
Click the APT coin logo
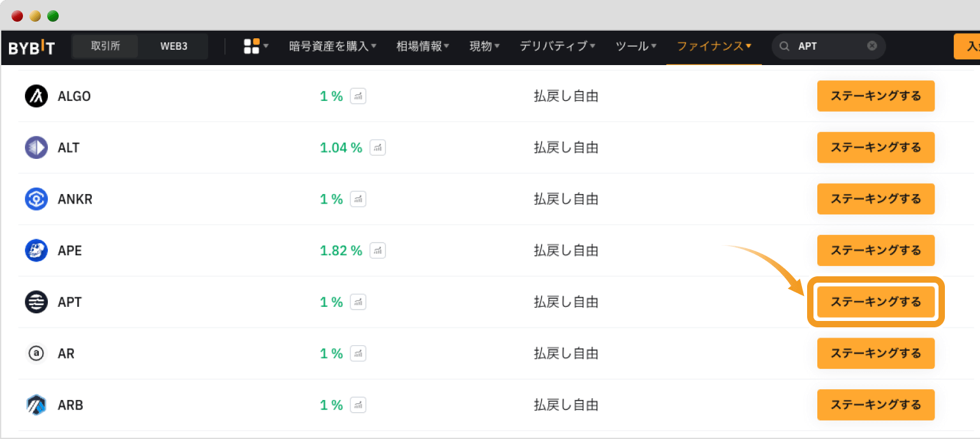(x=36, y=302)
